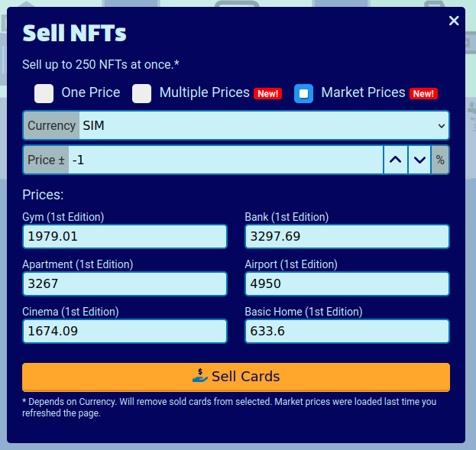Edit the Bank (1st Edition) price
The width and height of the screenshot is (476, 450).
(x=347, y=236)
